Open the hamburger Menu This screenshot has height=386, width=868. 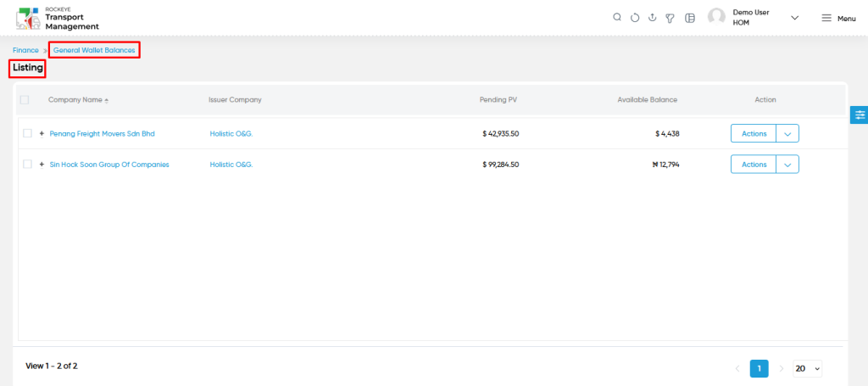838,19
